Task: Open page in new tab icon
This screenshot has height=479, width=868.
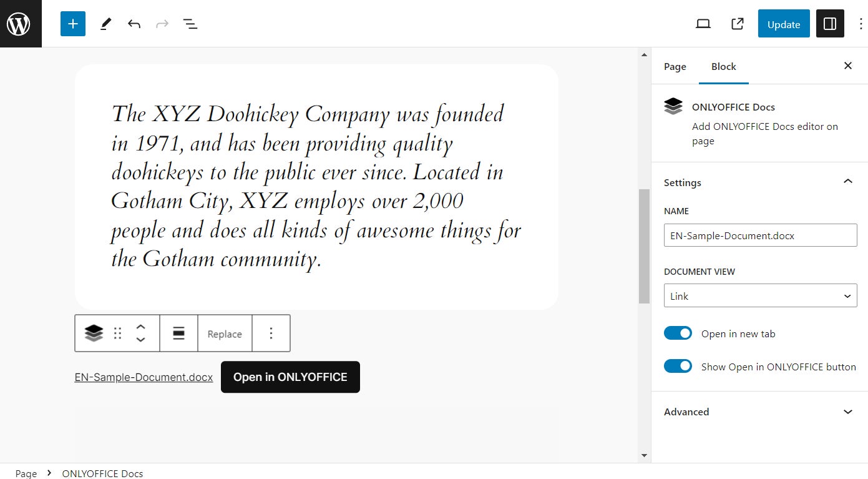Action: (737, 24)
